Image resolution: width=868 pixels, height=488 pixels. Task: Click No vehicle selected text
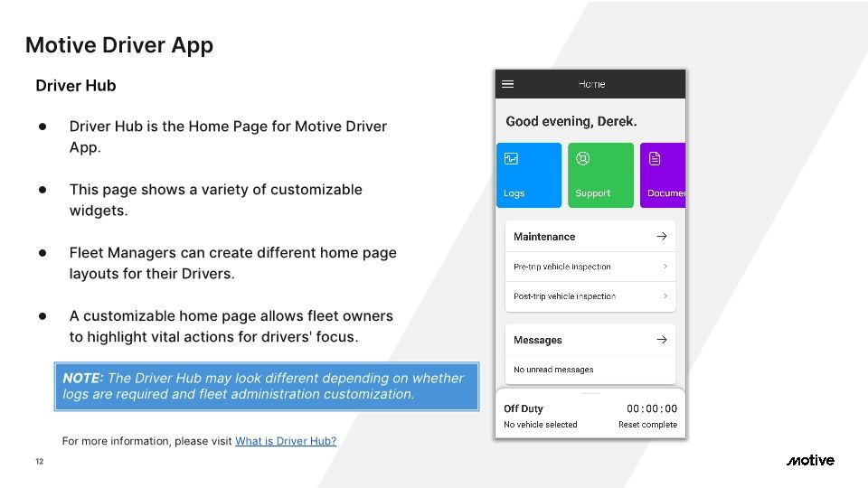(541, 425)
